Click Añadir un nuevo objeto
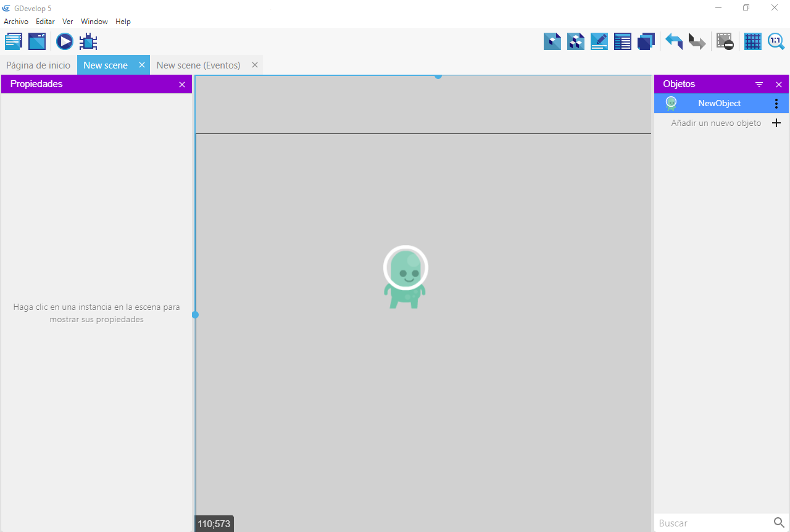Viewport: 790px width, 532px height. pyautogui.click(x=716, y=123)
